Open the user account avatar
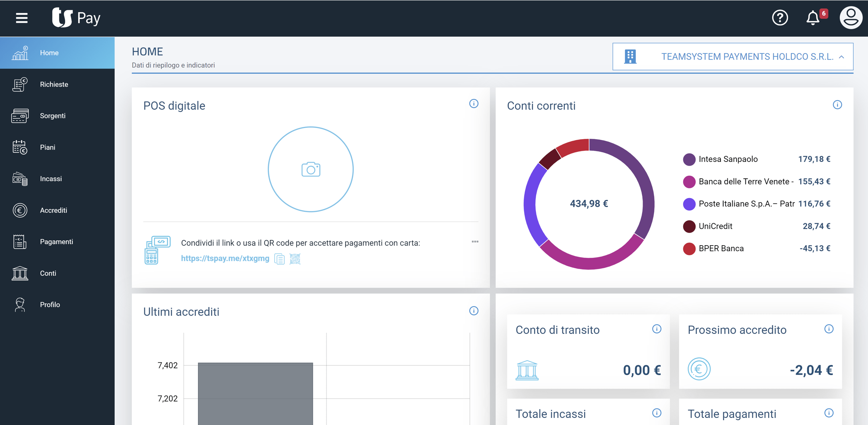Screen dimensions: 868x425 click(x=850, y=17)
